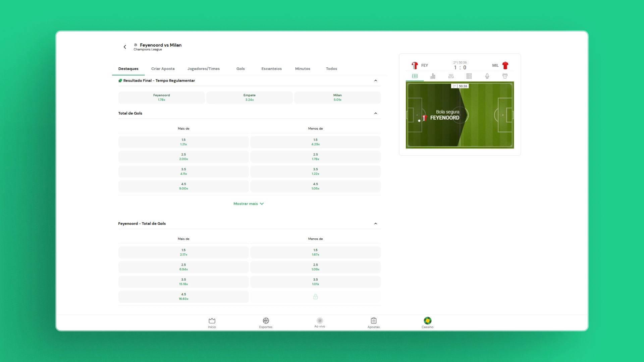
Task: Collapse Feyenoord - Total de Gols section
Action: [x=376, y=224]
